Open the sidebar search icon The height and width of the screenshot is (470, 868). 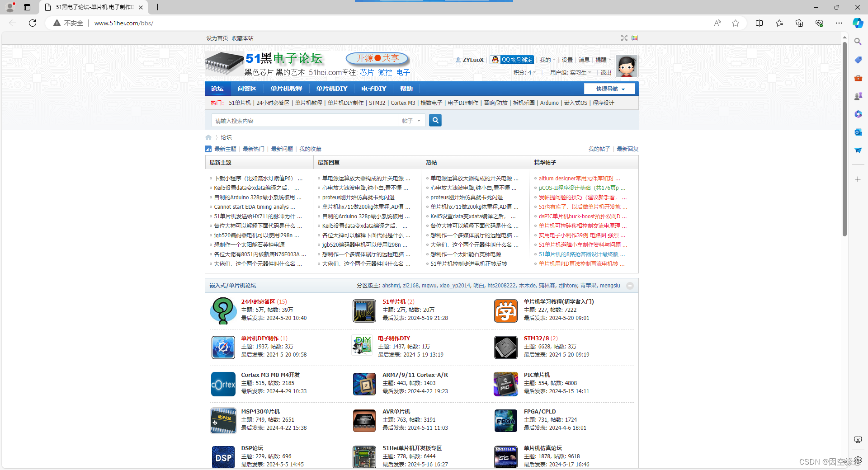(x=858, y=42)
